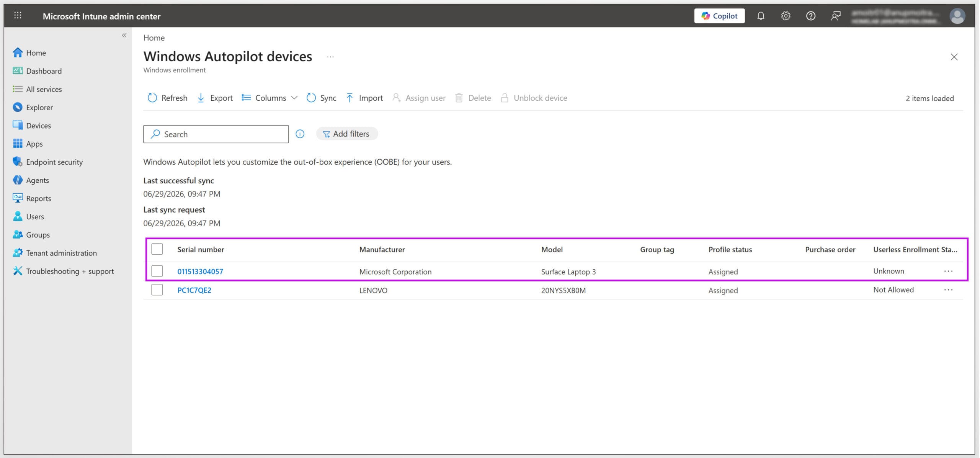The width and height of the screenshot is (980, 458).
Task: Click the Users icon in the sidebar
Action: tap(18, 216)
